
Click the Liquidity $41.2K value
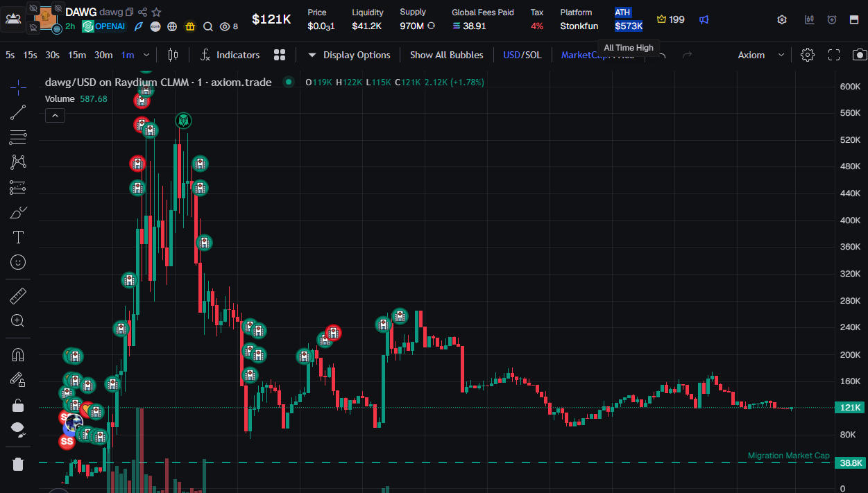point(366,26)
